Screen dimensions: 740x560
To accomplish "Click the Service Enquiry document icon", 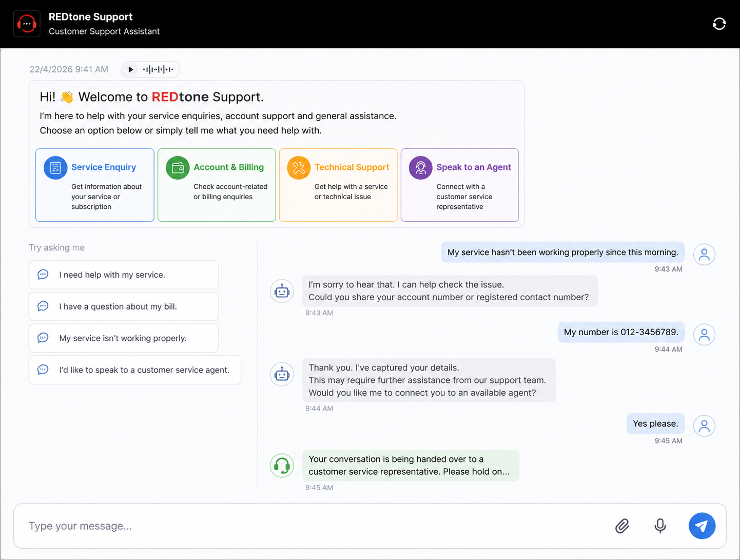I will click(55, 167).
